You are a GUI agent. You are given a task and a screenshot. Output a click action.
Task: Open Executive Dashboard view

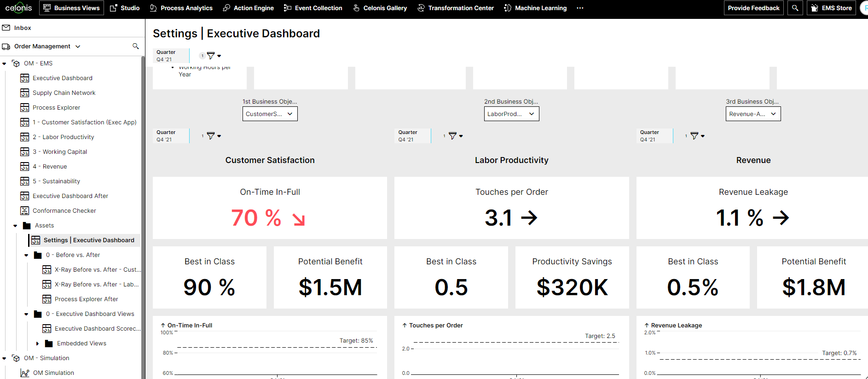(x=62, y=78)
